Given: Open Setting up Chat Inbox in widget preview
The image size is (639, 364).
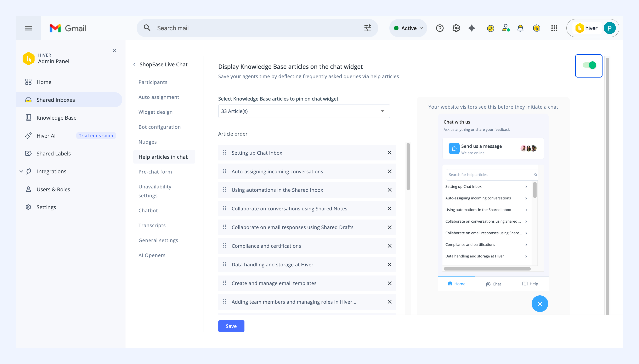Looking at the screenshot, I should tap(486, 187).
